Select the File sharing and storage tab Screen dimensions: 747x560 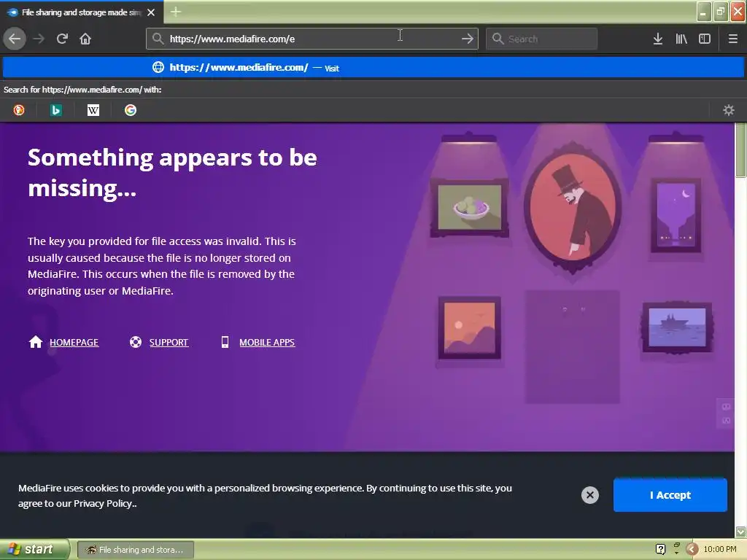pos(82,12)
